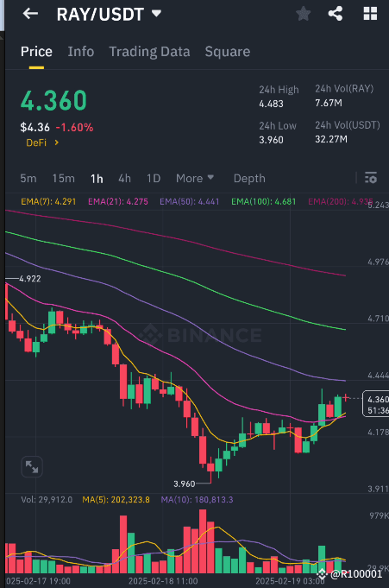Select the 5m timeframe
This screenshot has height=588, width=389.
(28, 178)
